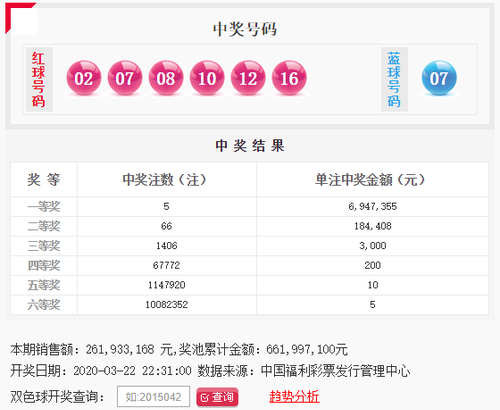The height and width of the screenshot is (410, 500).
Task: Click the red ball numbered 02
Action: click(x=84, y=78)
